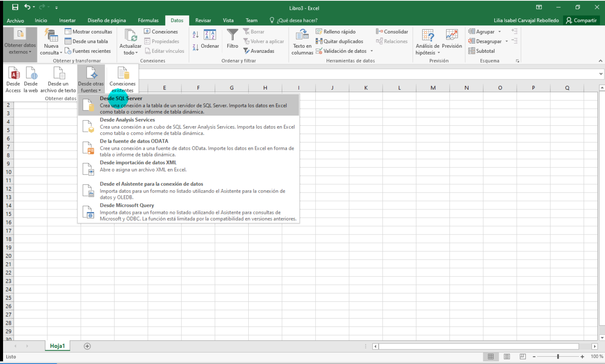This screenshot has height=364, width=605.
Task: Open Fuentes recientes
Action: (x=88, y=51)
